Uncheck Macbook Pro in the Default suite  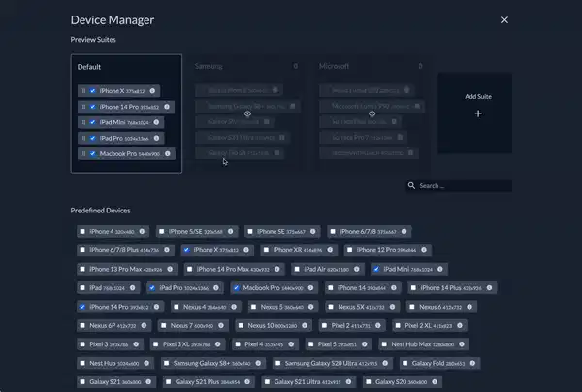coord(93,153)
